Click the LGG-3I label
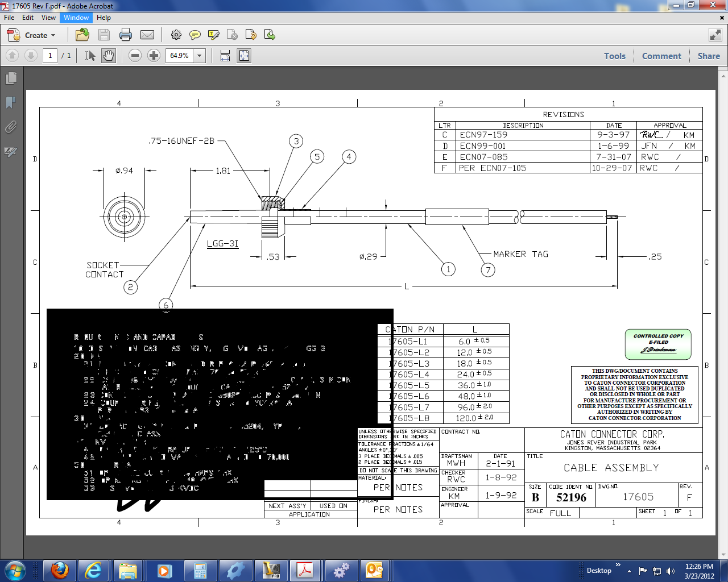728x582 pixels. click(222, 244)
